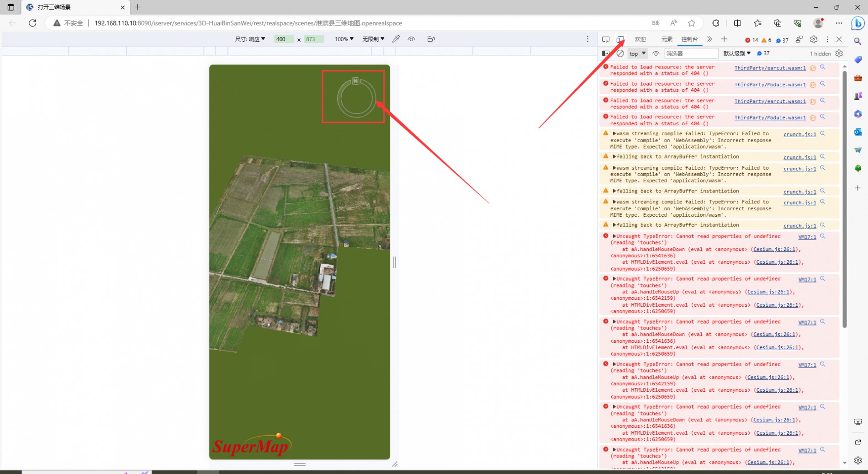Click the 6 warnings counter
868x474 pixels.
(x=767, y=40)
